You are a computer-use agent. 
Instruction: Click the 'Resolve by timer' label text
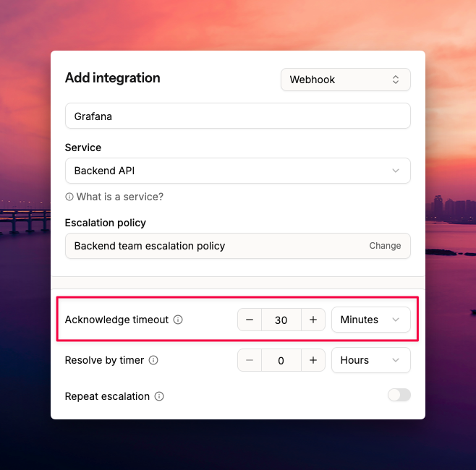pos(104,360)
